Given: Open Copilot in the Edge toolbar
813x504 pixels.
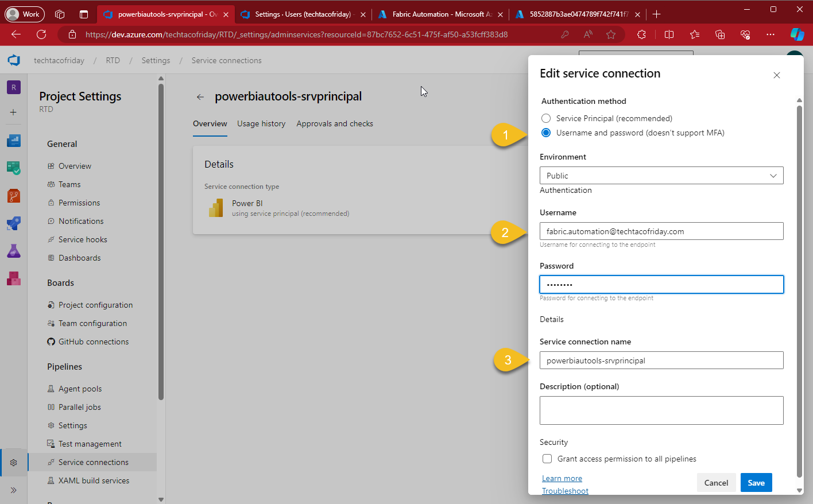Looking at the screenshot, I should [x=797, y=34].
